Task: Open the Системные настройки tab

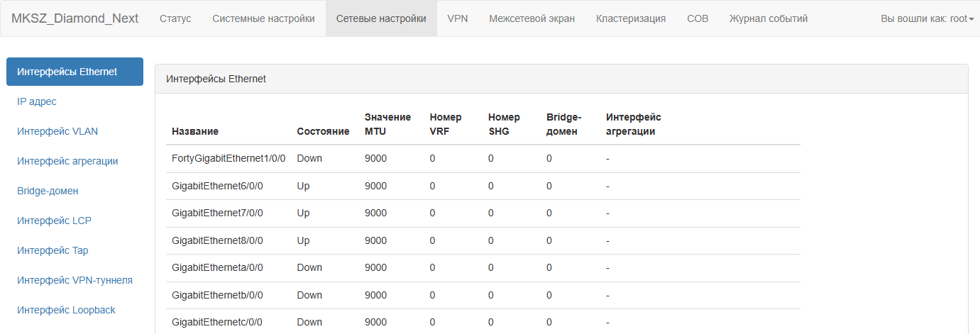Action: tap(263, 18)
